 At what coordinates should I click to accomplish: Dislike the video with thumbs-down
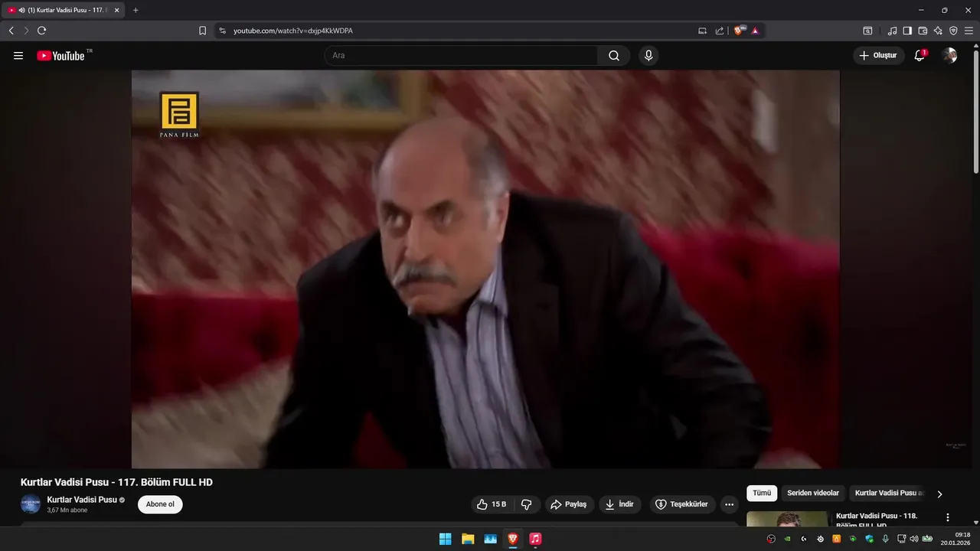click(527, 504)
